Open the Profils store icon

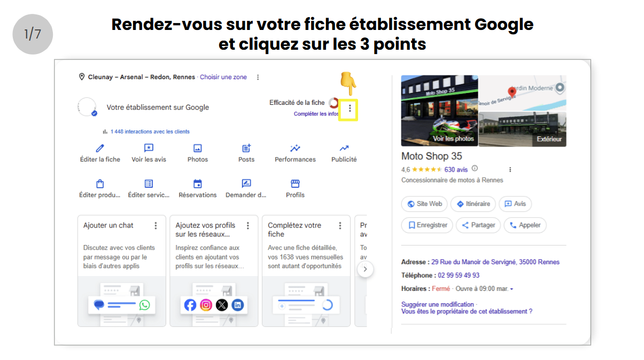pyautogui.click(x=295, y=183)
